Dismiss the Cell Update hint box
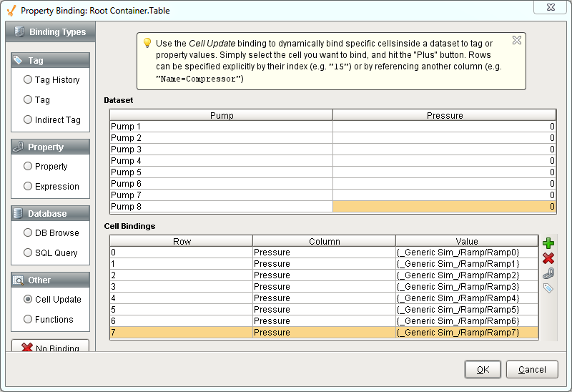 517,40
